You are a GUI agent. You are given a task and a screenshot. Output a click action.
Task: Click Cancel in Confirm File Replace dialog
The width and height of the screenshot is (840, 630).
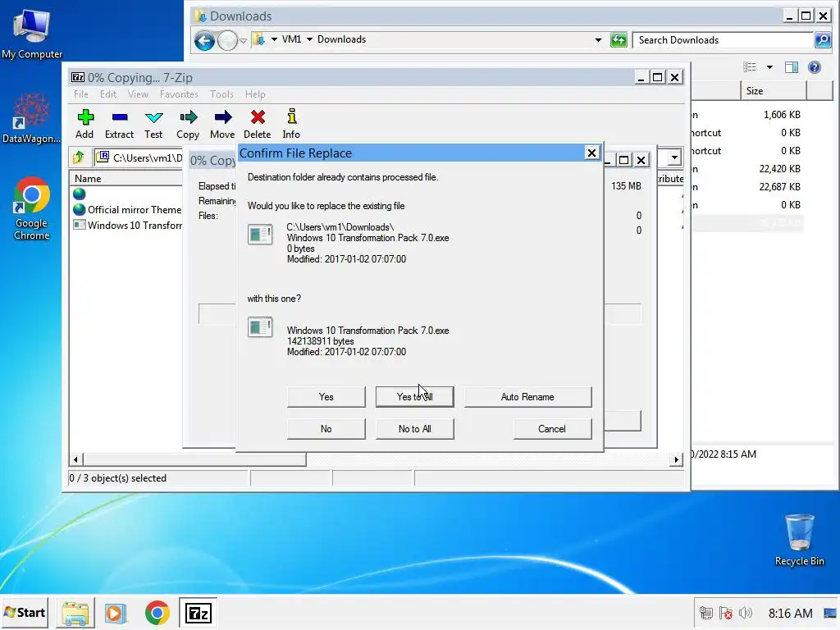click(552, 428)
